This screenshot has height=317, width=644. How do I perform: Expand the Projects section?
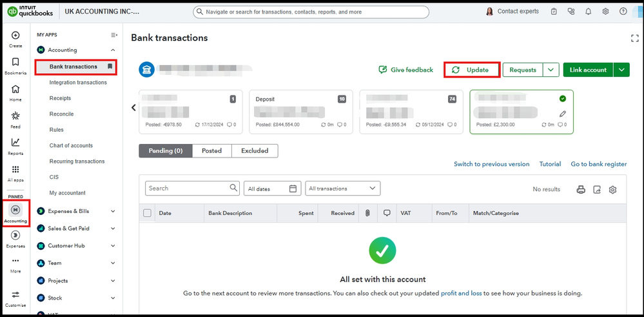coord(113,281)
